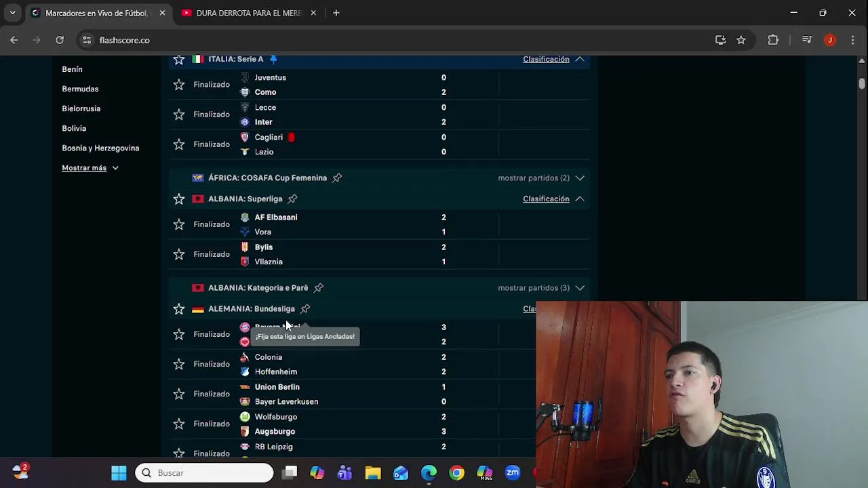Click the Como team crest

tap(245, 92)
